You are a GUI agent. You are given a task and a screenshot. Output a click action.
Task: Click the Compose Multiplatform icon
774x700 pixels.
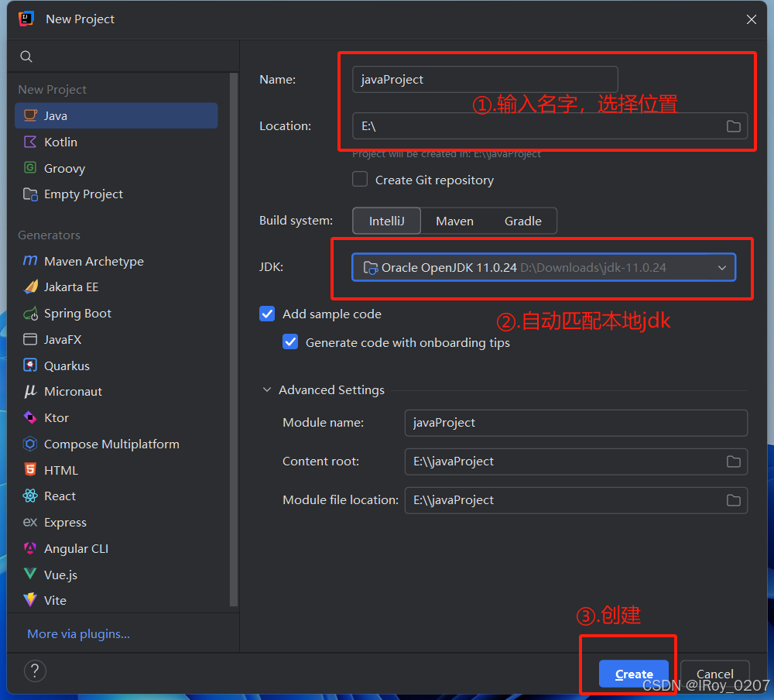(x=30, y=444)
